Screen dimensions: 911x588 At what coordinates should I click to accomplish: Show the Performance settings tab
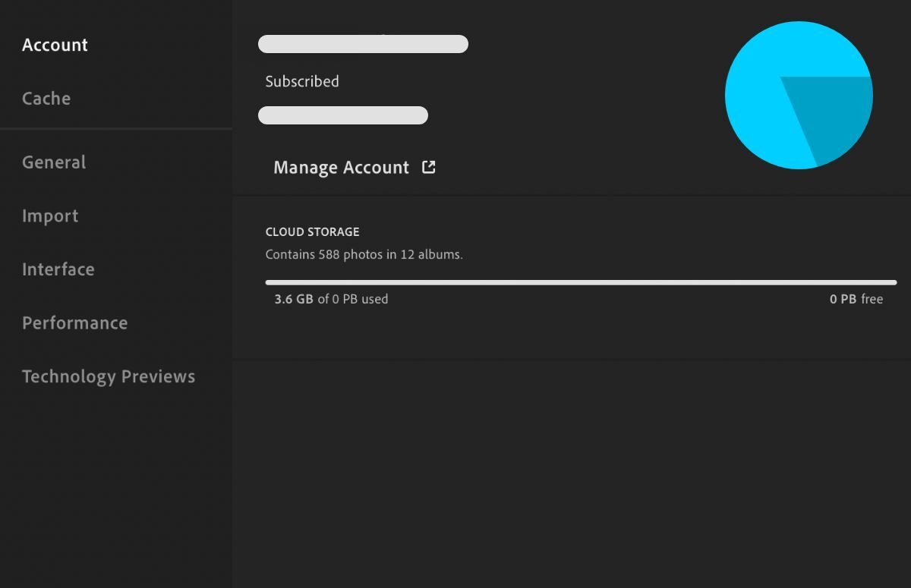74,323
